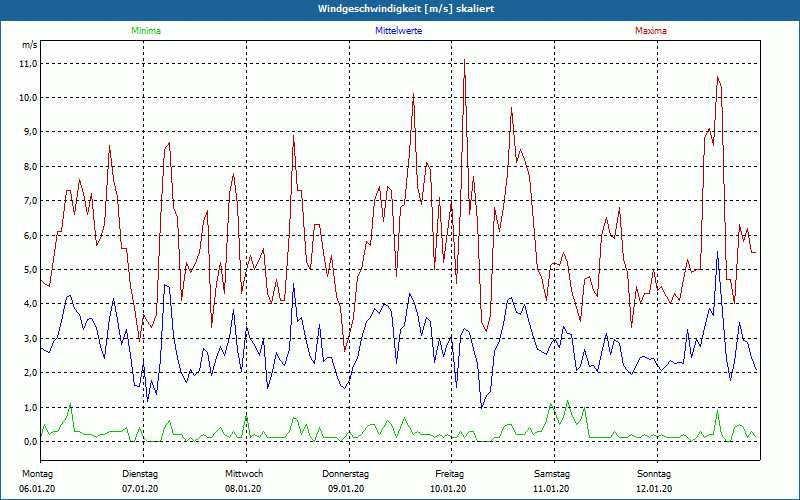Click the 8,0 y-axis value
Image resolution: width=800 pixels, height=500 pixels.
[30, 167]
